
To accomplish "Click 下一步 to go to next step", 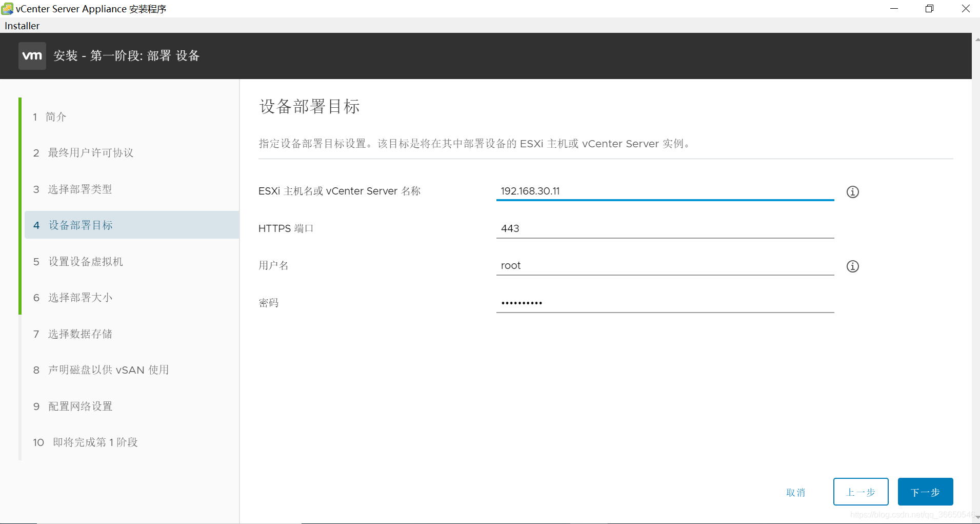I will 925,492.
